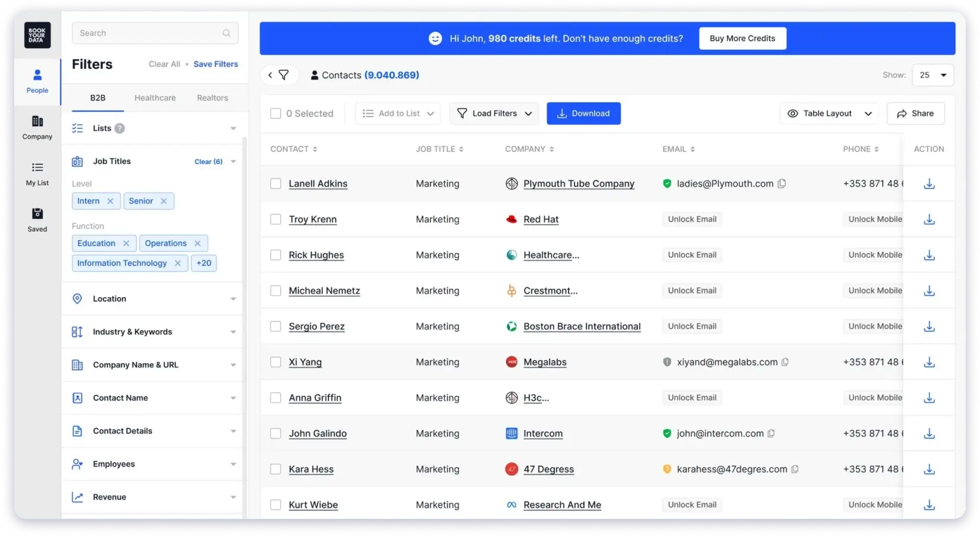This screenshot has width=980, height=536.
Task: Download Rick Hughes contact row
Action: pos(929,255)
